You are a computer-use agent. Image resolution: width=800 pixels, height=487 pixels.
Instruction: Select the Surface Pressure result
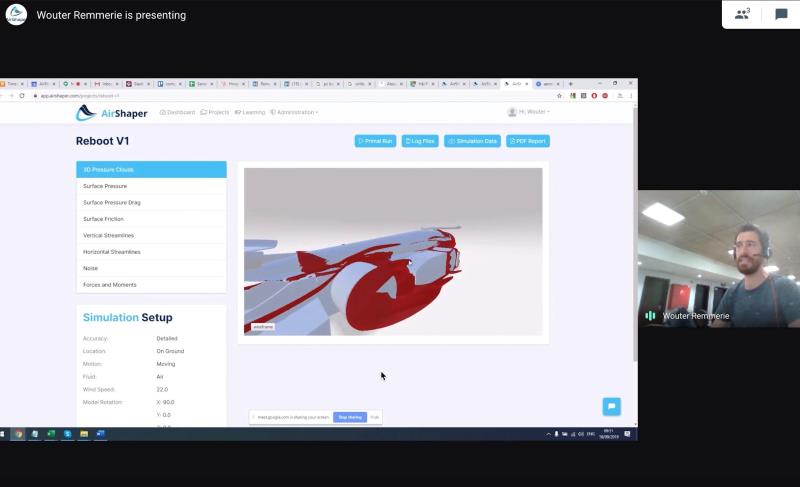point(152,186)
